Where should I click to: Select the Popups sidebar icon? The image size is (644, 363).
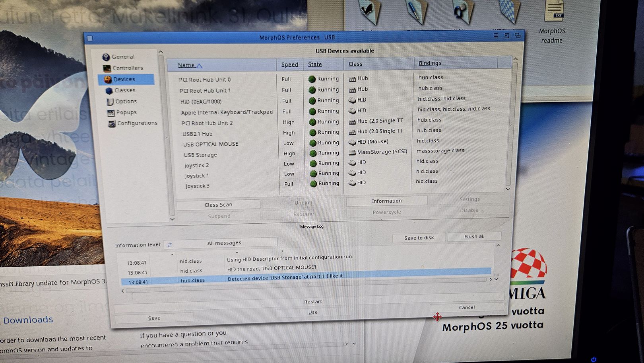pos(111,113)
